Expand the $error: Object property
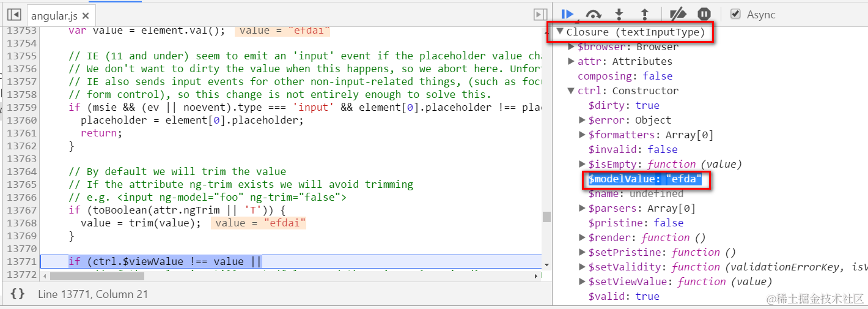 [x=582, y=120]
